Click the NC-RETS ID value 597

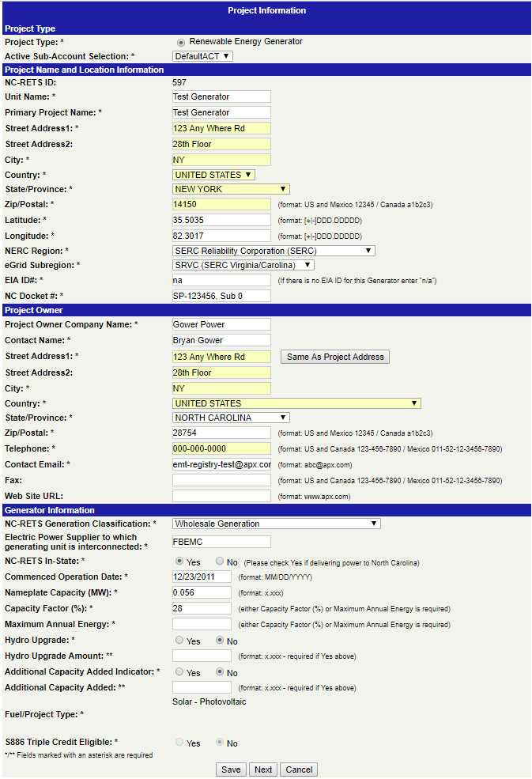click(x=179, y=82)
